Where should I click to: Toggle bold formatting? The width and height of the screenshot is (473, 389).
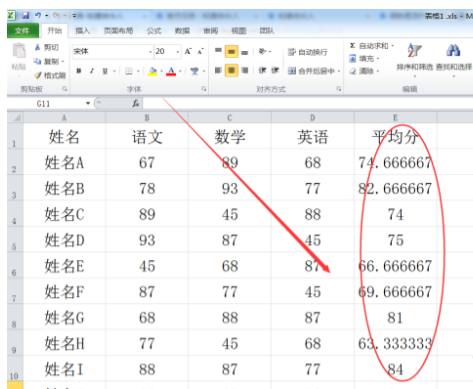tap(79, 71)
